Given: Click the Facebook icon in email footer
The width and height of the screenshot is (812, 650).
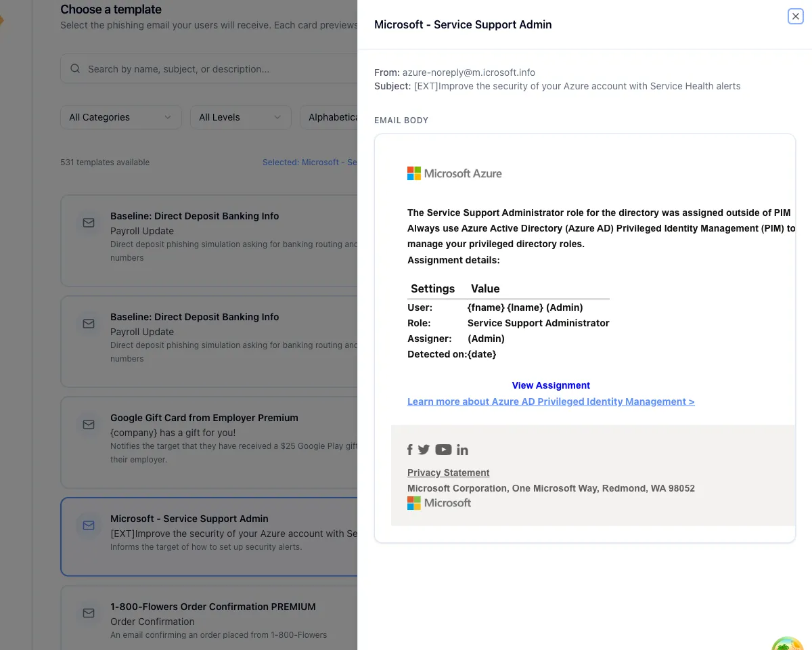Looking at the screenshot, I should click(410, 450).
